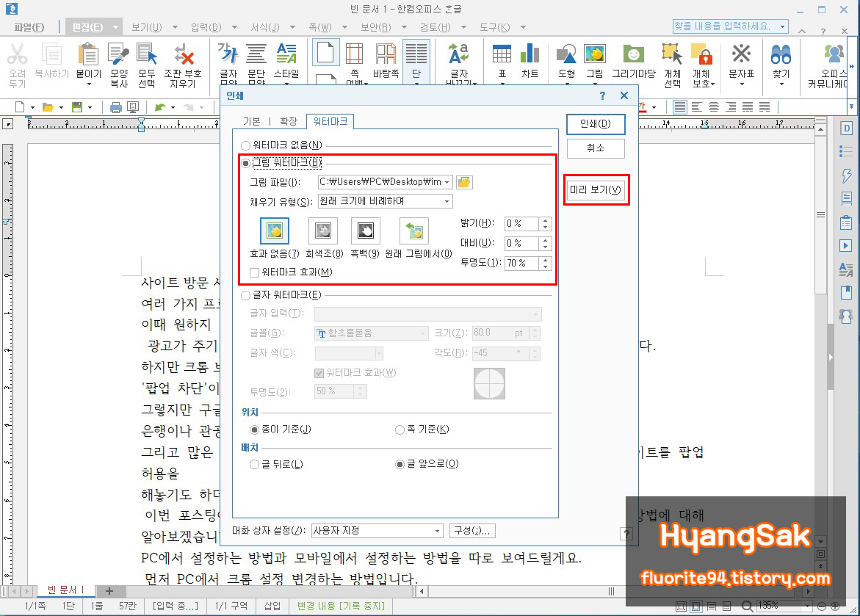Screen dimensions: 860x616
Task: Click the Preview (미리 보기) button
Action: (x=596, y=190)
